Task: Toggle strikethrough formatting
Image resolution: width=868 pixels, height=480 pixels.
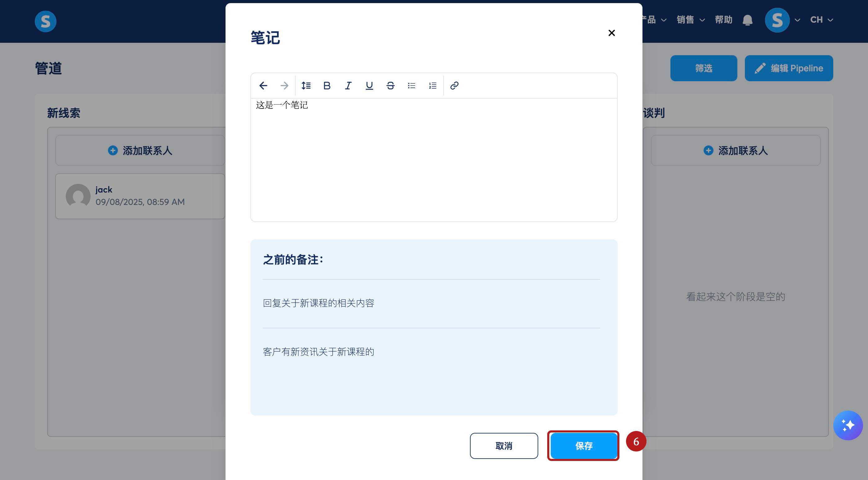Action: point(391,86)
